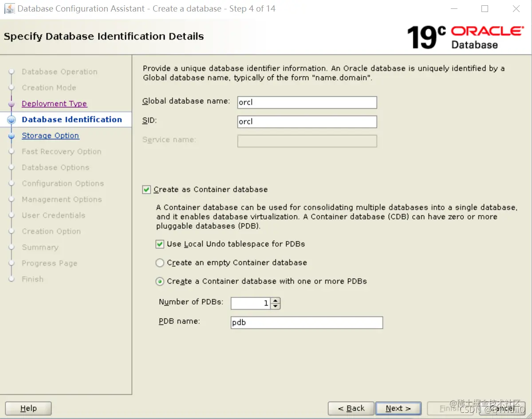The image size is (532, 419).
Task: Select the Management Options step
Action: (62, 200)
